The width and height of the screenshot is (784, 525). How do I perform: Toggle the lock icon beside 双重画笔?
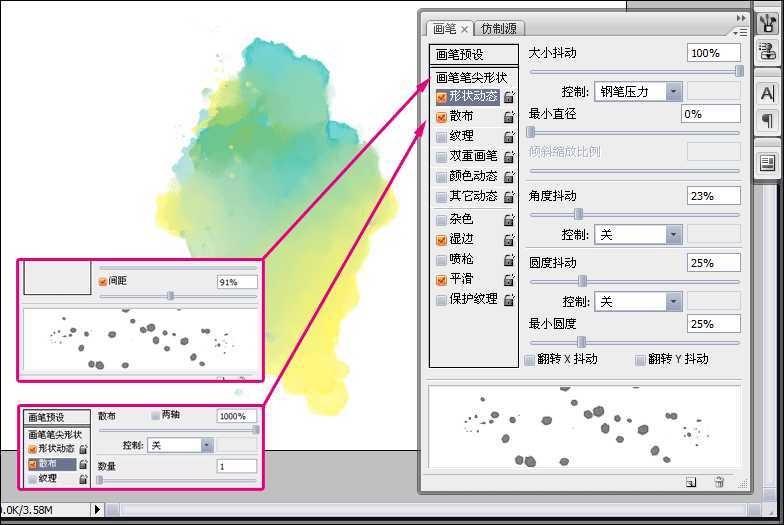(509, 157)
